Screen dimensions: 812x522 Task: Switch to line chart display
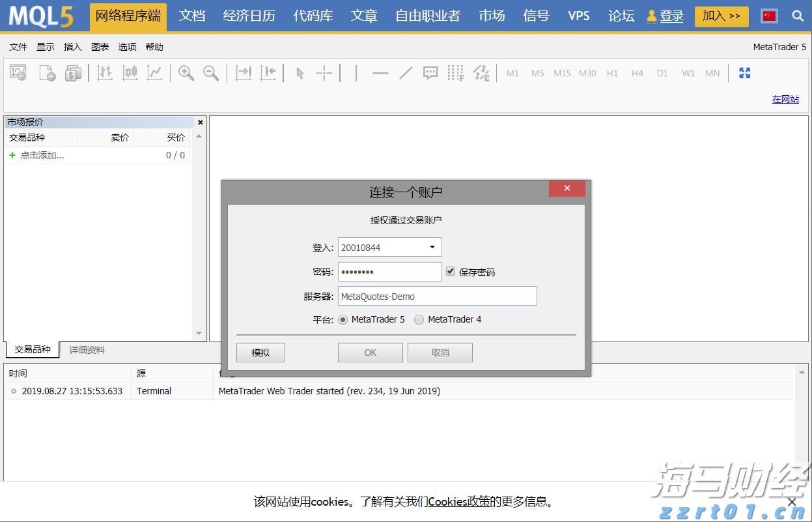pos(155,73)
